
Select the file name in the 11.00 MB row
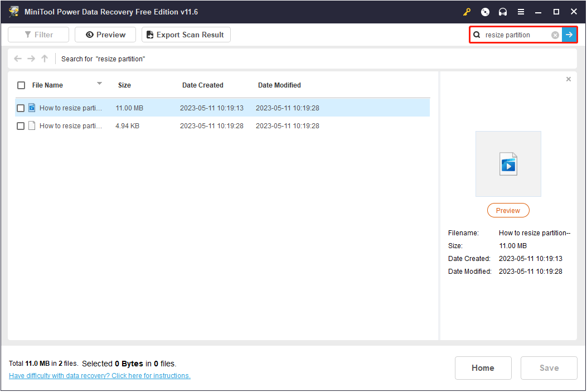[x=70, y=108]
